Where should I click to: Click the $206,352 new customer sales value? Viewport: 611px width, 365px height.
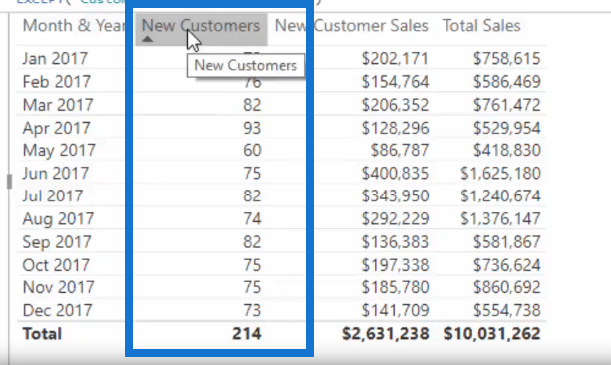(395, 105)
